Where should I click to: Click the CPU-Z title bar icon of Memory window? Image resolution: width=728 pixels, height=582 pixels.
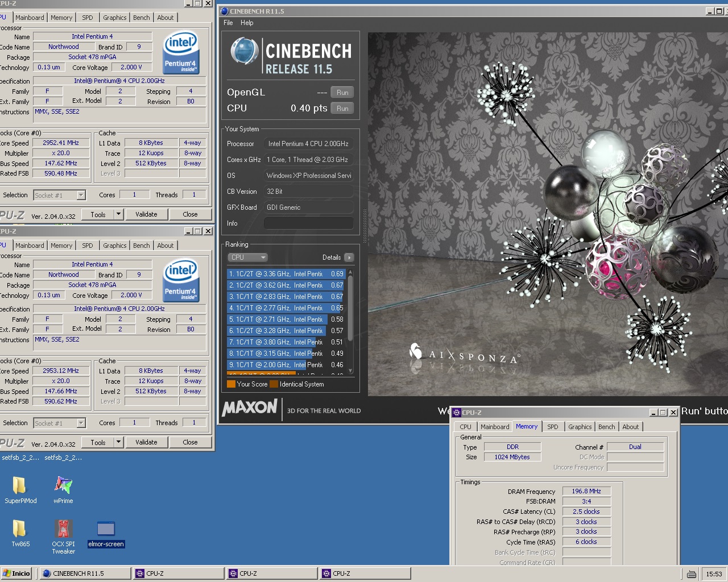(x=457, y=413)
